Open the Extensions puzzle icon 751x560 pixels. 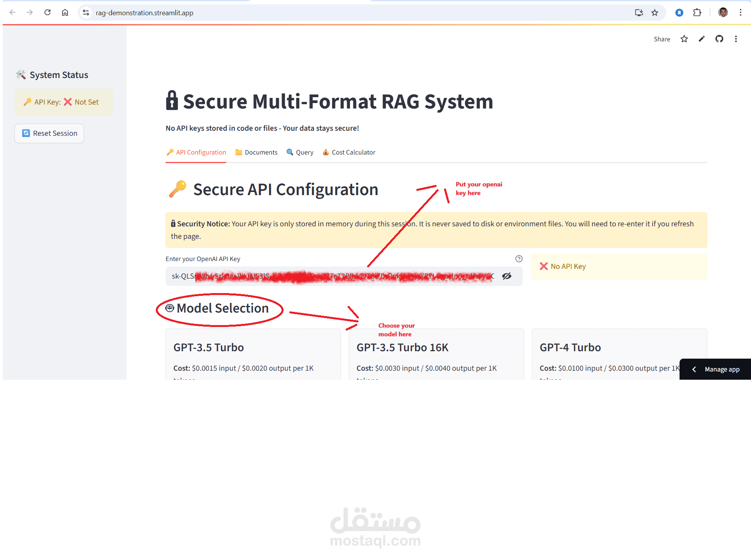point(697,12)
